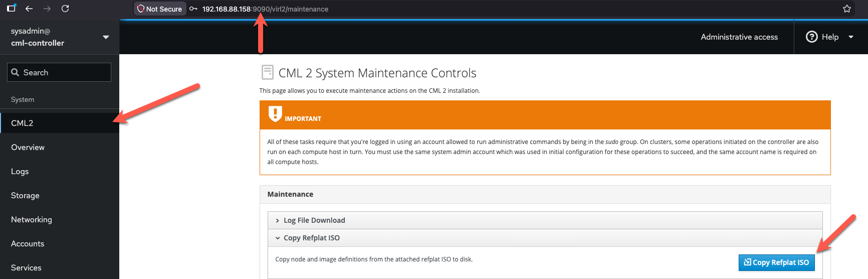Select CML2 in the sidebar

point(60,123)
